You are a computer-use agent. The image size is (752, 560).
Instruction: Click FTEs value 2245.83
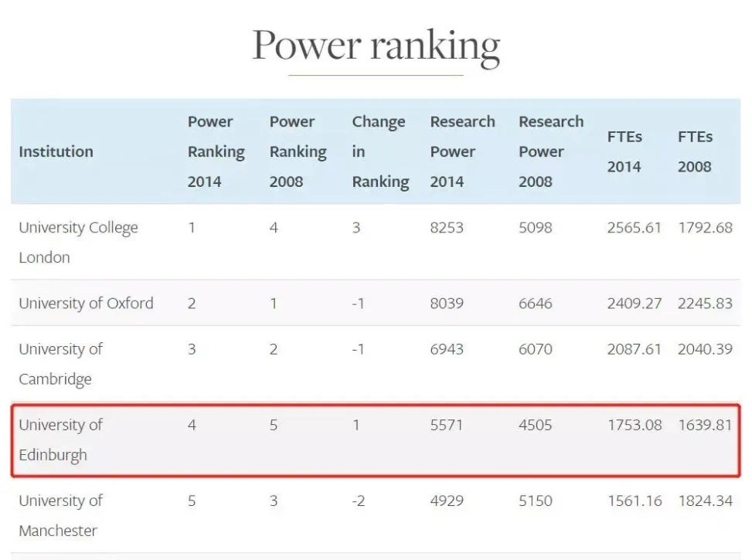(705, 303)
